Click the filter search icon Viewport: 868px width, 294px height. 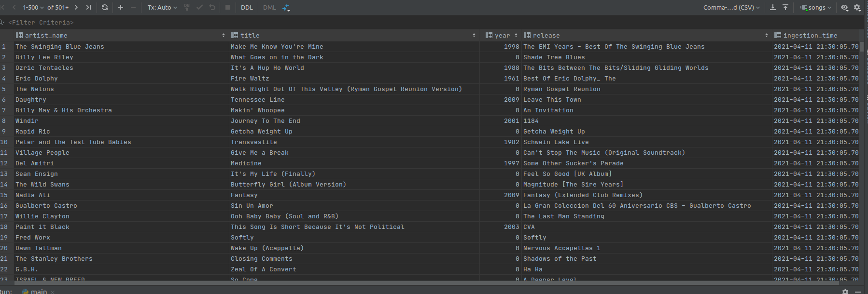[x=2, y=22]
